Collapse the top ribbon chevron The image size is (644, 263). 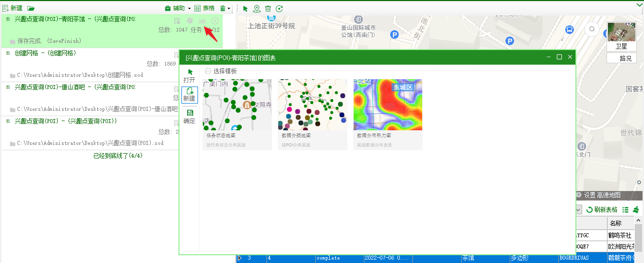click(x=639, y=5)
